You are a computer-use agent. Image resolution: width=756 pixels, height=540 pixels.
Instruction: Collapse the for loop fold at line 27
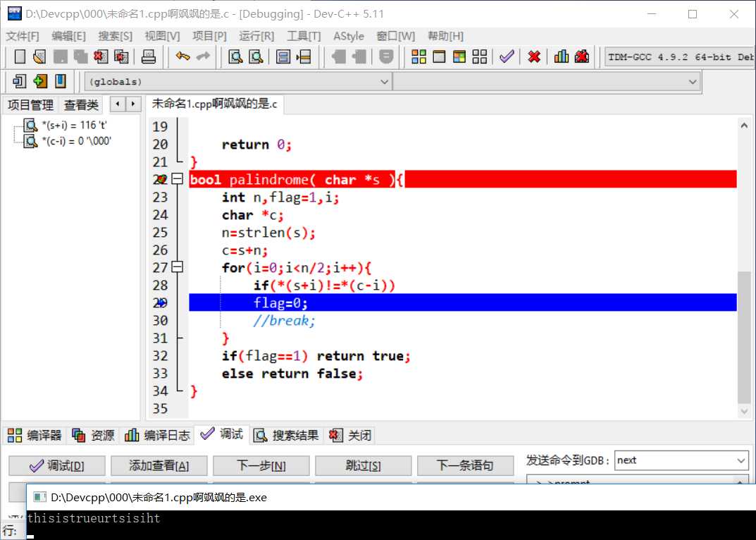coord(178,267)
